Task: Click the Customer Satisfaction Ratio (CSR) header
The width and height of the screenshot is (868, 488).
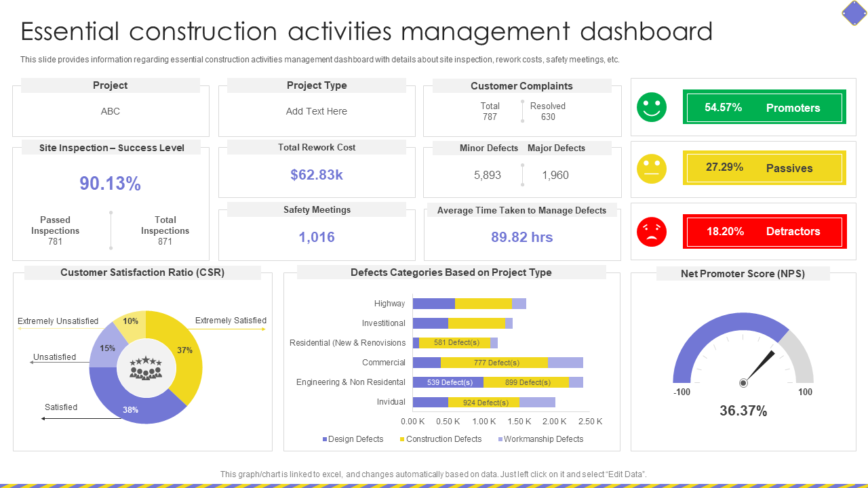Action: [142, 272]
